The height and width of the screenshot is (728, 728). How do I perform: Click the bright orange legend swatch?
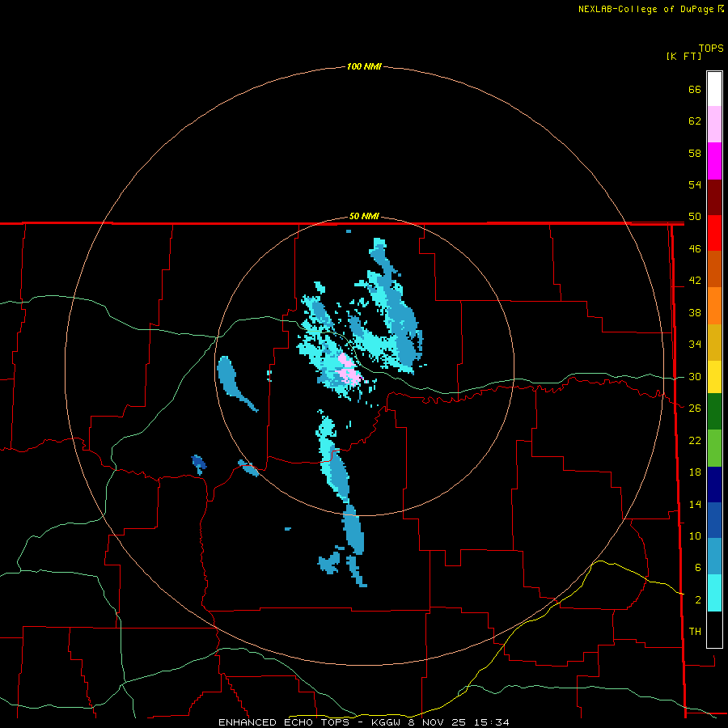(x=714, y=306)
